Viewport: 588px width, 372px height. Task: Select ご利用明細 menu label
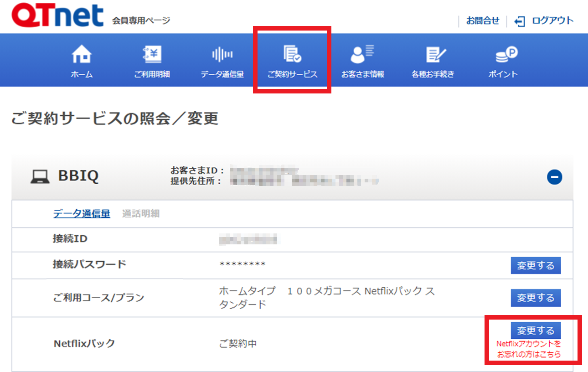152,74
